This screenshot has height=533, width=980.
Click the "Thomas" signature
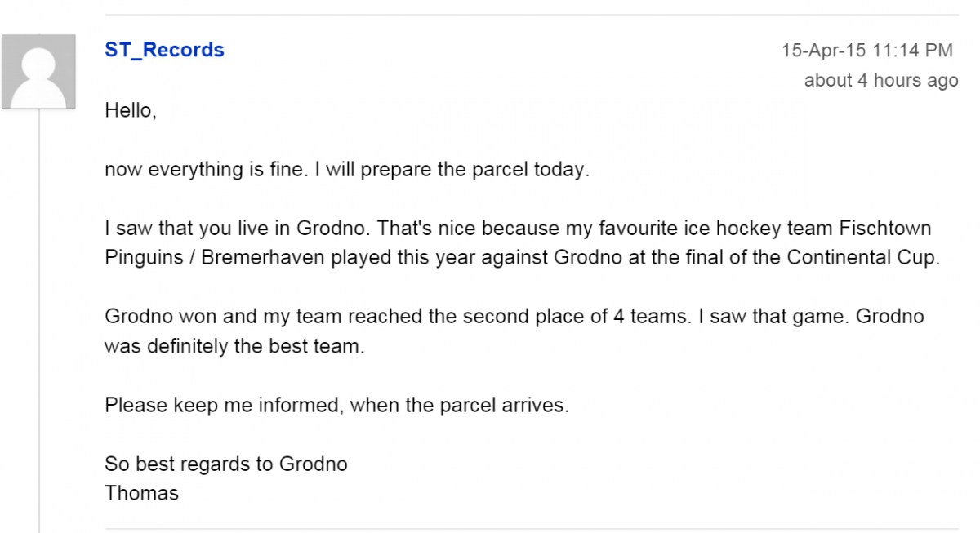[141, 493]
